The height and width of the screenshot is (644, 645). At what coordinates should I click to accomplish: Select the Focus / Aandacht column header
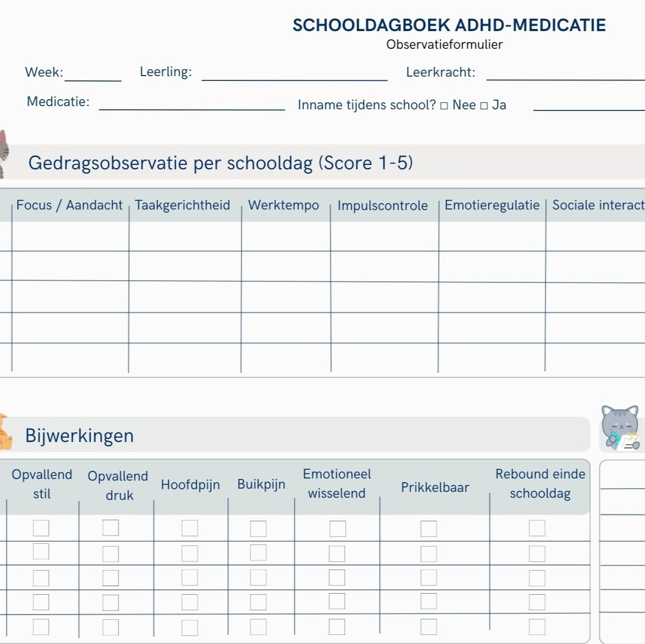coord(70,205)
